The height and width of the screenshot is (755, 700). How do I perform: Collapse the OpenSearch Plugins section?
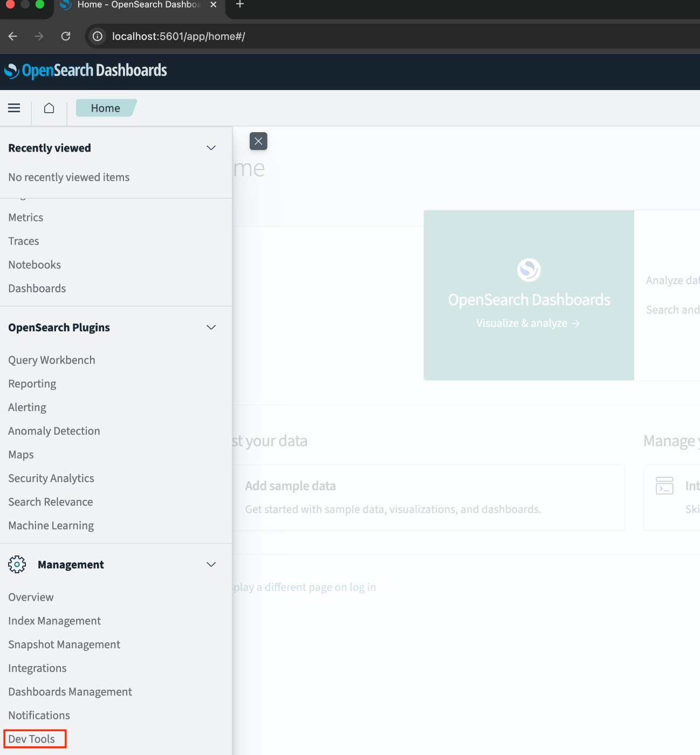(x=211, y=327)
